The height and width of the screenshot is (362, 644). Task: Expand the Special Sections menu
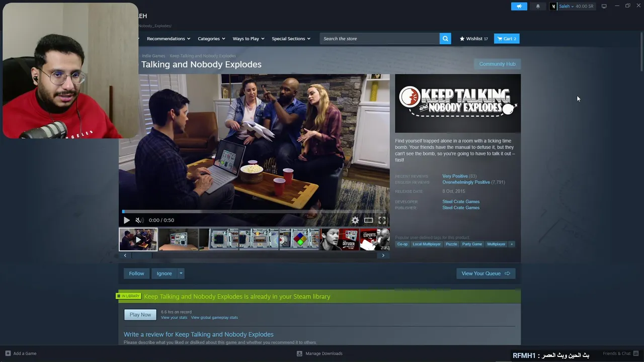(x=291, y=39)
